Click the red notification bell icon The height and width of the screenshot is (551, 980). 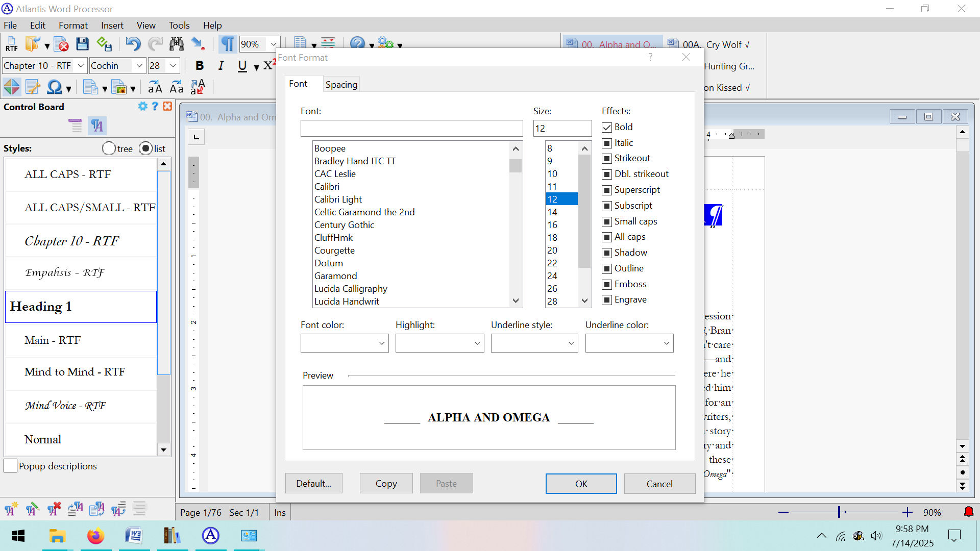coord(968,512)
